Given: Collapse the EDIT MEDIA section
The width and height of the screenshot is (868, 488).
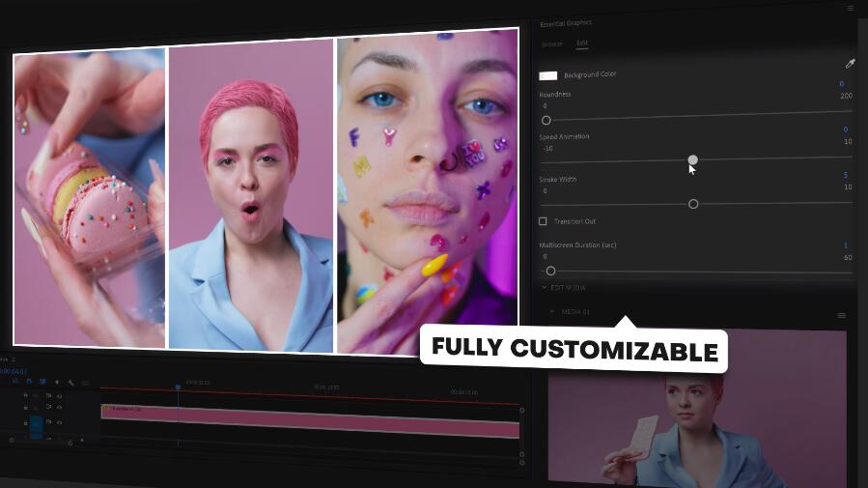Looking at the screenshot, I should [x=546, y=287].
